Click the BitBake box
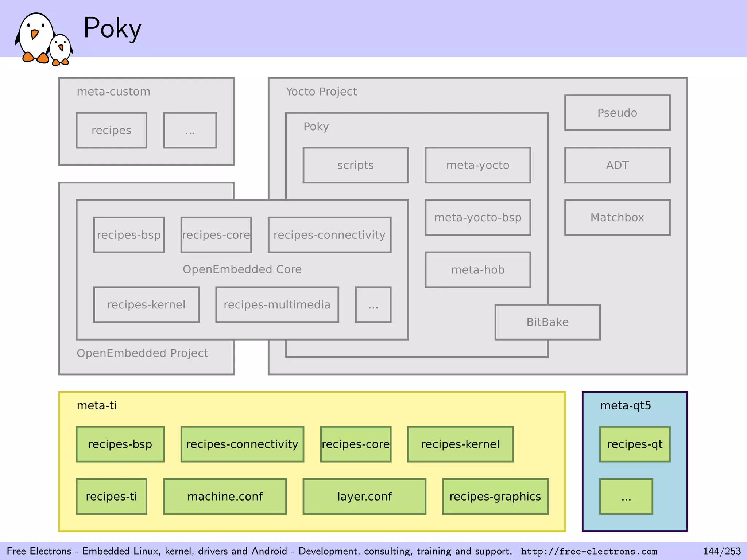747x560 pixels. [x=547, y=322]
